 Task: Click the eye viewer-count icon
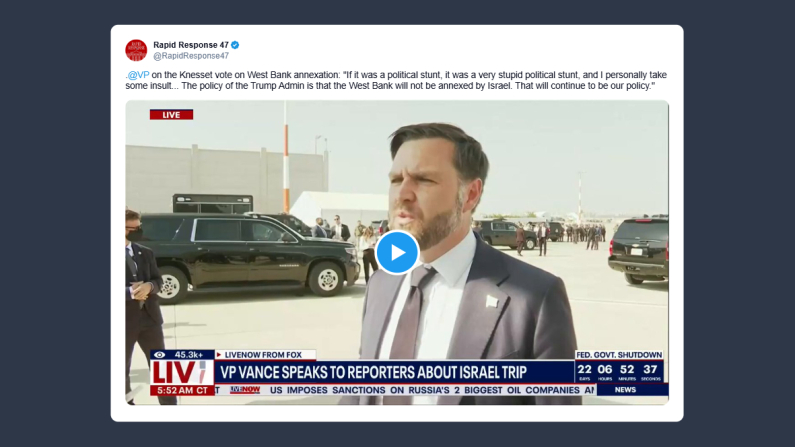(x=160, y=355)
